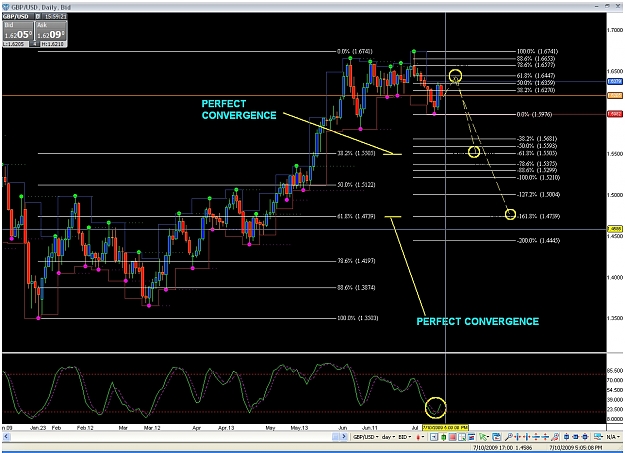Click the '-200.0% (1.4443)' Fibonacci label

coord(539,240)
